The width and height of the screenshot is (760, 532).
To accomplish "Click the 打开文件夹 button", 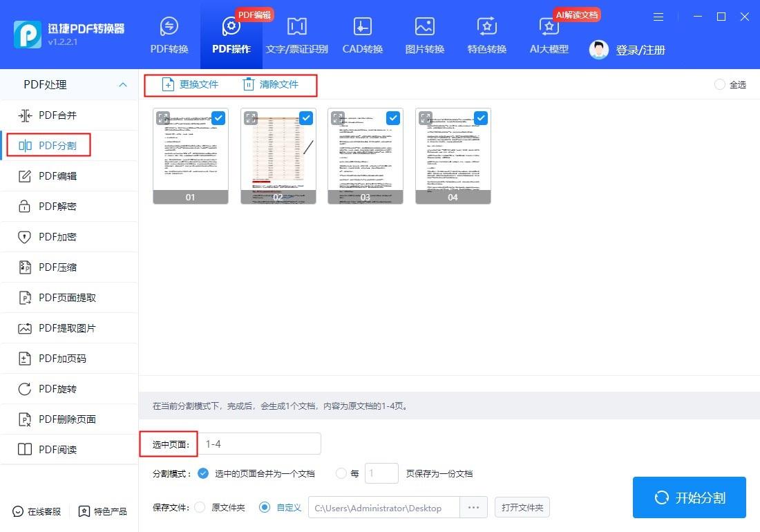I will (x=522, y=507).
